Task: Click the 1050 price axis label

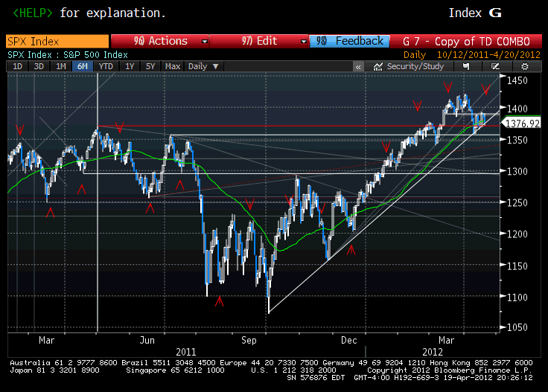Action: 517,327
